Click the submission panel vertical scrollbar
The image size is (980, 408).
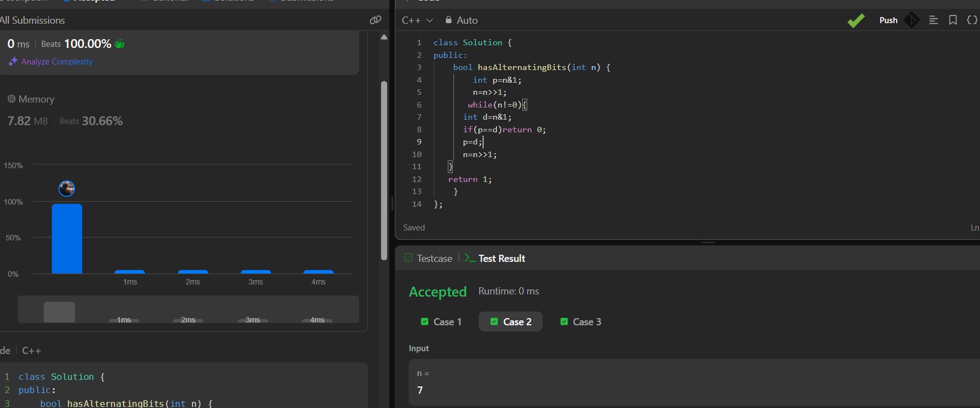click(384, 171)
